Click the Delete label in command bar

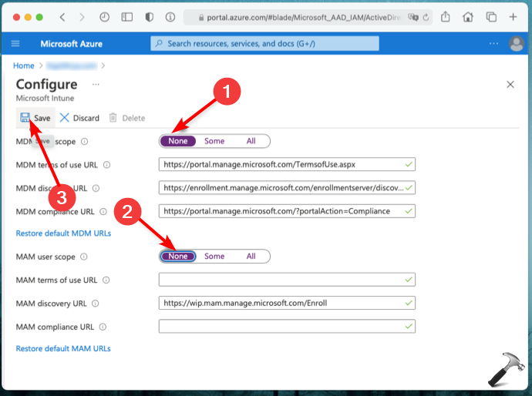(133, 118)
